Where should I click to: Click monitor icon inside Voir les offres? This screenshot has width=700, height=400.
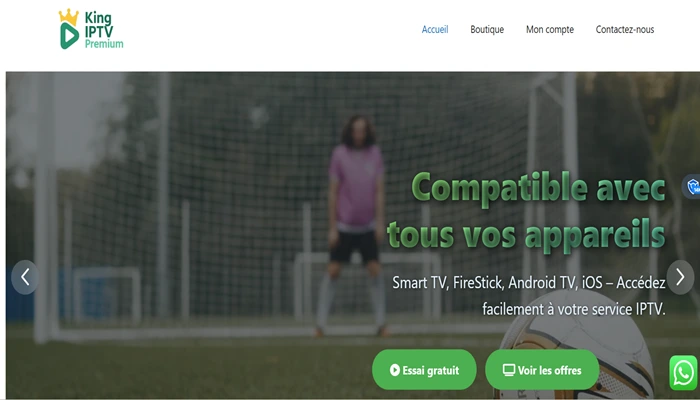tap(509, 370)
